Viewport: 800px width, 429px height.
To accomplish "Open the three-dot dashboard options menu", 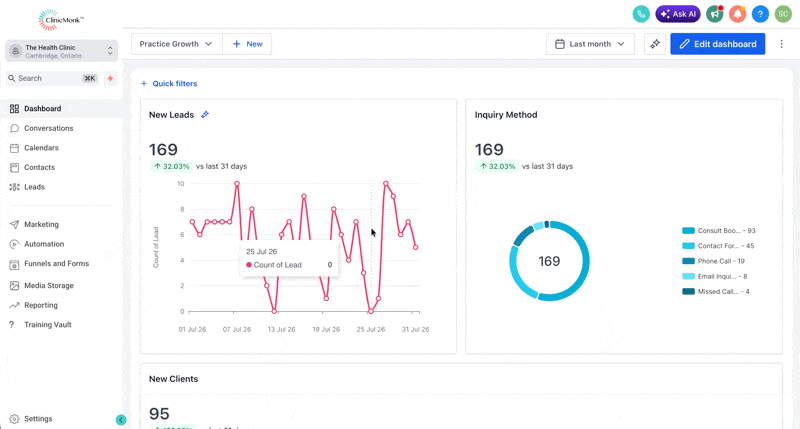I will click(x=782, y=44).
